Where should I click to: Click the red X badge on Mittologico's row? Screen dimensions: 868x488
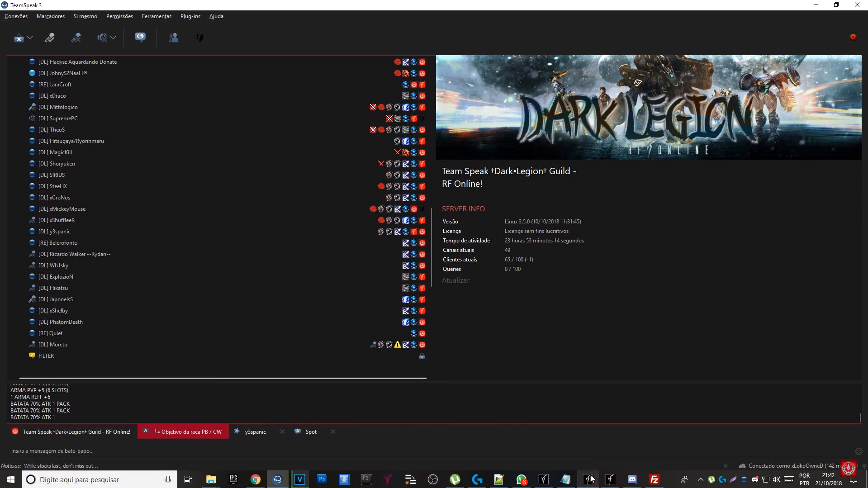click(x=373, y=107)
